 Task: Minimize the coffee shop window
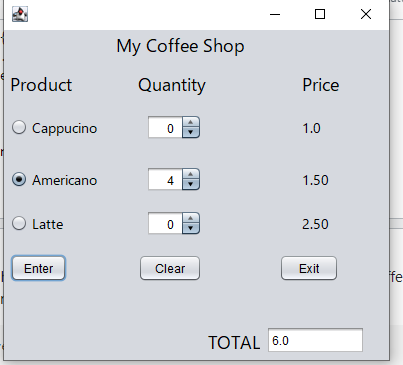click(275, 14)
